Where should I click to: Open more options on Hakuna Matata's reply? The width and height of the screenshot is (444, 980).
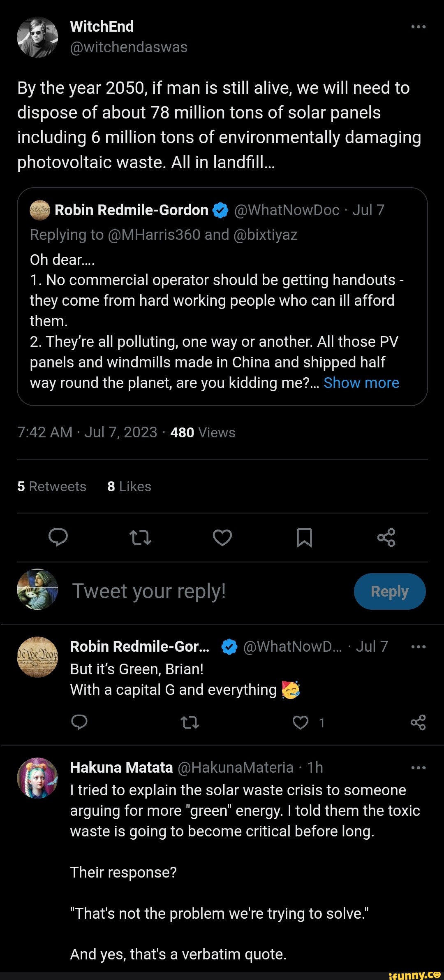pyautogui.click(x=418, y=768)
